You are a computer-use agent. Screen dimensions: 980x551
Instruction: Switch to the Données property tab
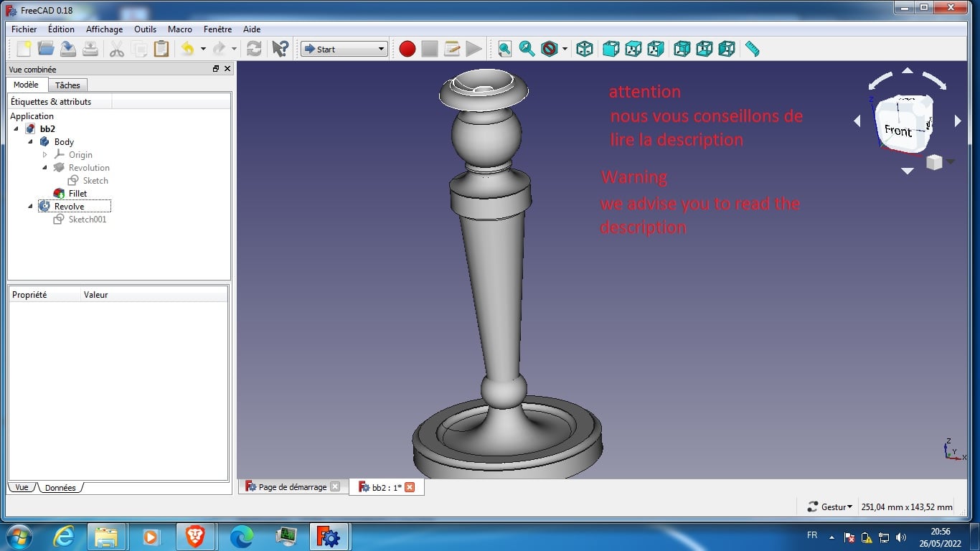[x=60, y=488]
